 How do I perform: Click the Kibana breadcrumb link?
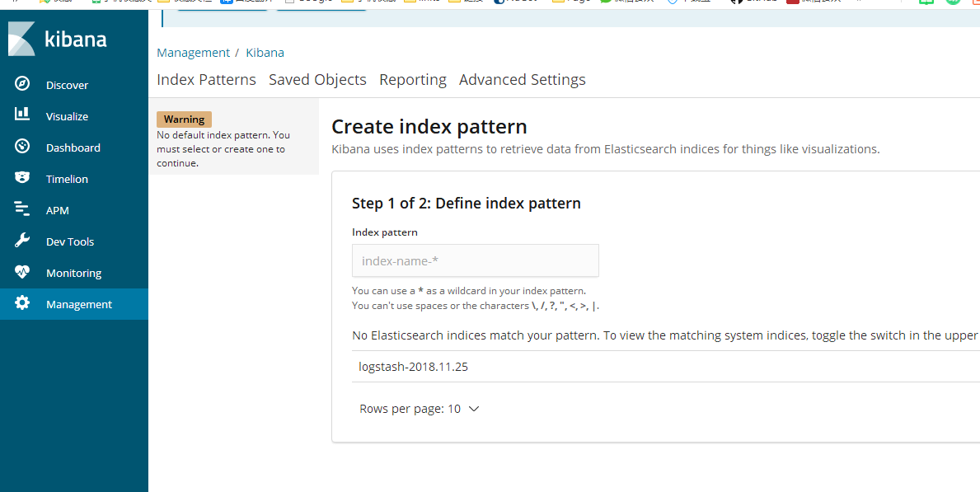pos(265,53)
